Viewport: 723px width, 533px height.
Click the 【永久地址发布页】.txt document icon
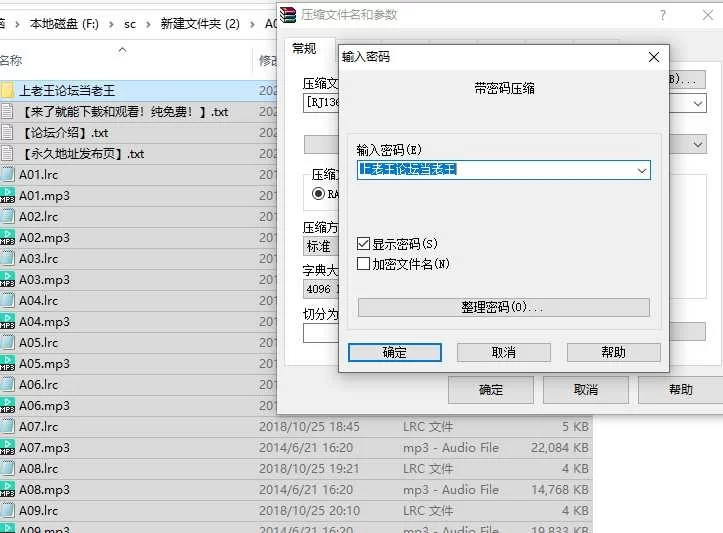pos(7,153)
